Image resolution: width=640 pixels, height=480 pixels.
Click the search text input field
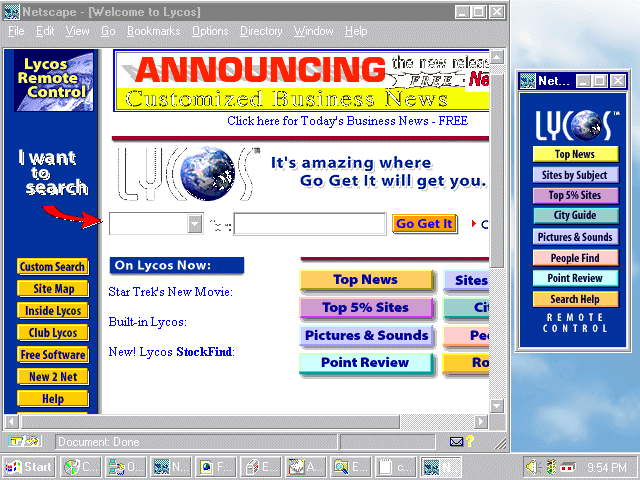[309, 224]
